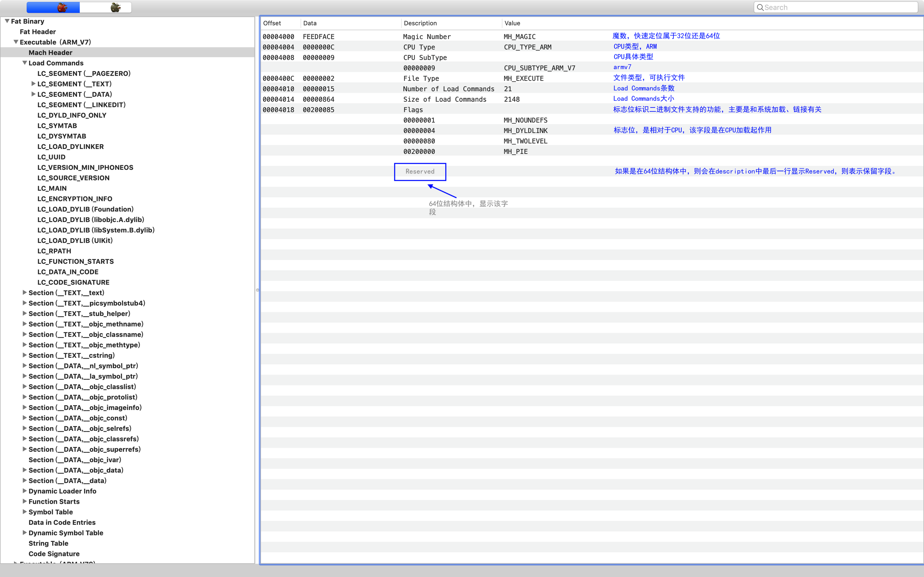Collapse the Fat Binary tree node
The height and width of the screenshot is (577, 924).
pyautogui.click(x=7, y=21)
